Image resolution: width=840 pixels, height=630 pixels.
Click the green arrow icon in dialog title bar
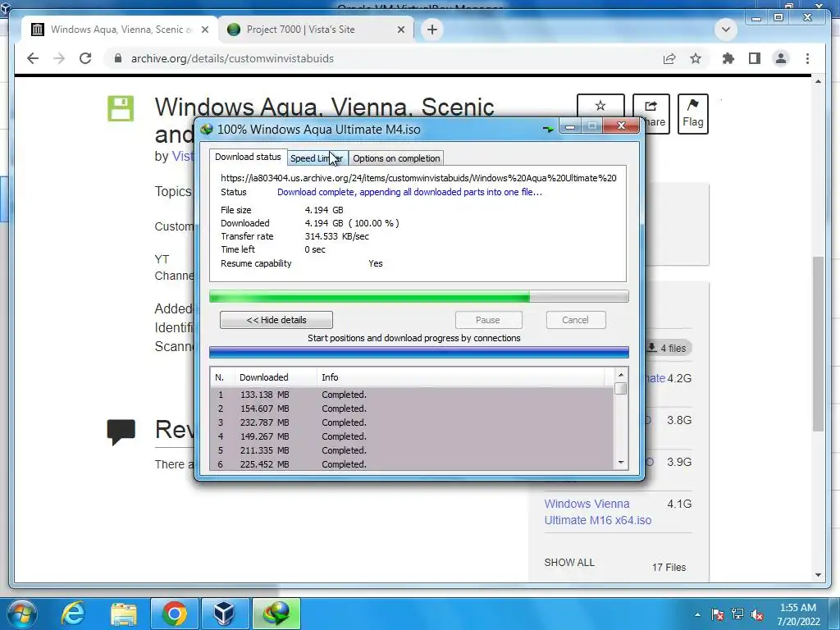[x=548, y=129]
